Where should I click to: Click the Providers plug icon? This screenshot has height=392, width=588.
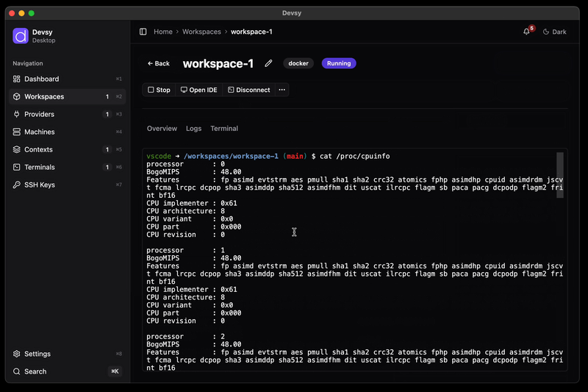point(16,114)
